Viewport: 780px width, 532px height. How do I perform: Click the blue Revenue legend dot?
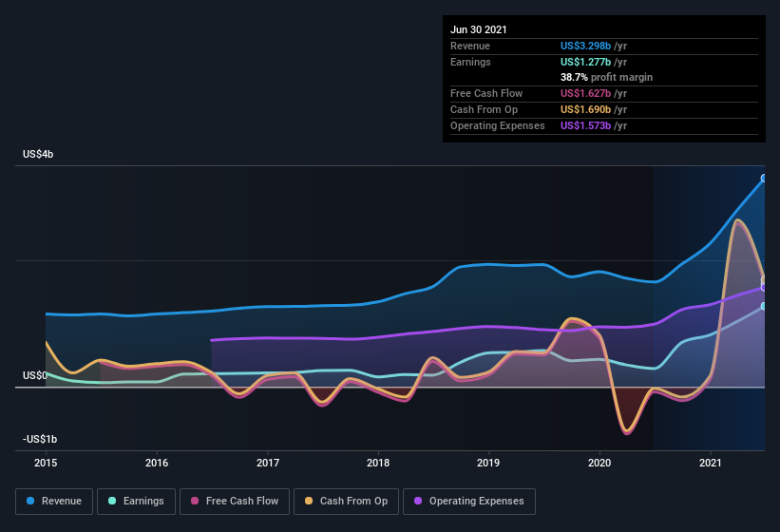tap(30, 501)
